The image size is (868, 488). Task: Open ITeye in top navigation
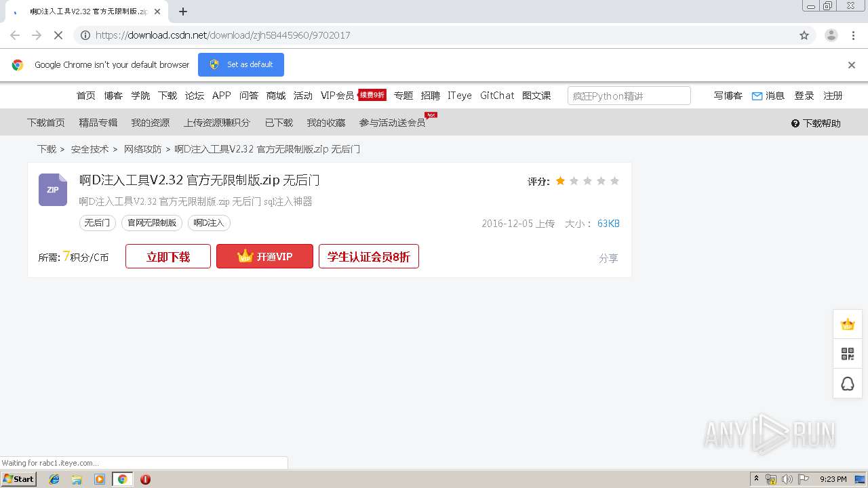pos(460,96)
